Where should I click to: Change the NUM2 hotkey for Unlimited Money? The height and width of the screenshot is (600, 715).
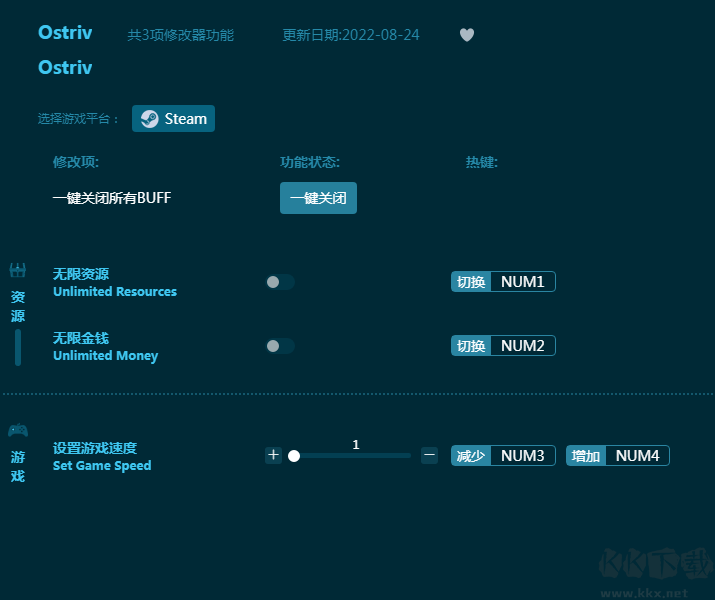(x=523, y=346)
